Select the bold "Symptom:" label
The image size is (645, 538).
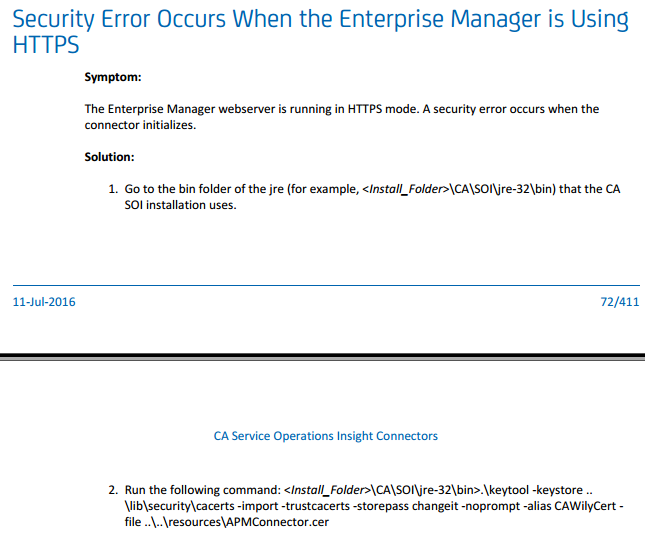[x=113, y=77]
